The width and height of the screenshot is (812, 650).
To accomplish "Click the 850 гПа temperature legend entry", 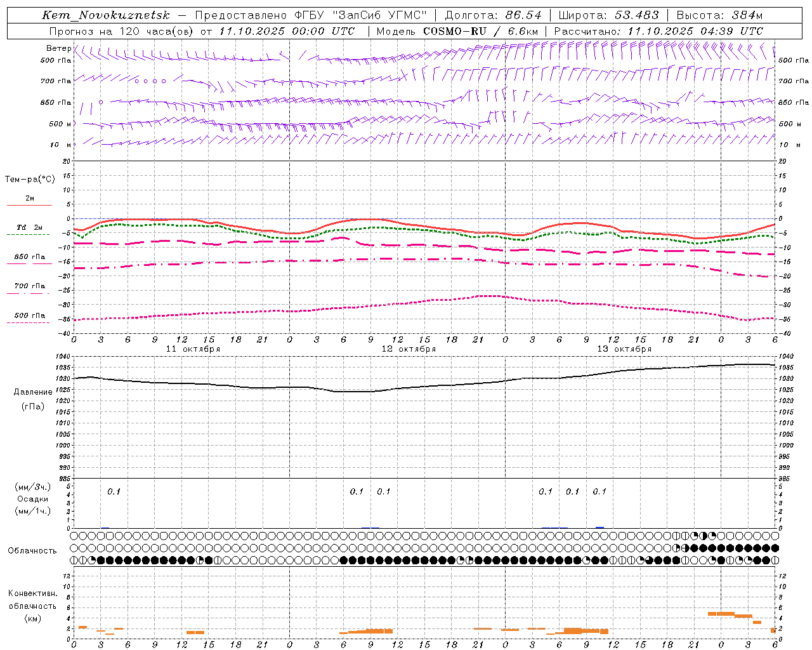I will pyautogui.click(x=29, y=257).
